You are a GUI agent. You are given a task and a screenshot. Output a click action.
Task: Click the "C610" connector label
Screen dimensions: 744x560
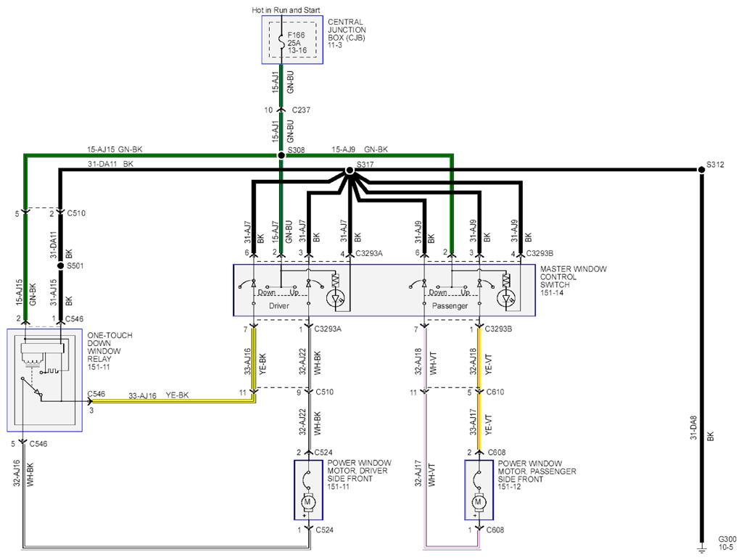click(x=495, y=392)
